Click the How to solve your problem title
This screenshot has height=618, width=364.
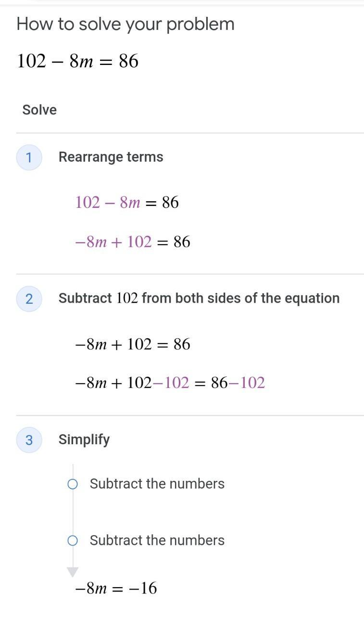coord(126,24)
